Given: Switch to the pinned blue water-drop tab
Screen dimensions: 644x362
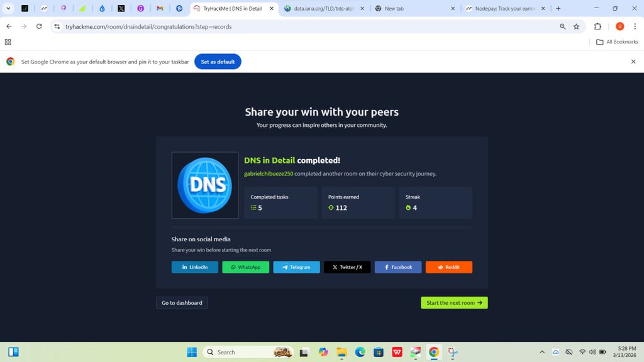Looking at the screenshot, I should pyautogui.click(x=102, y=8).
